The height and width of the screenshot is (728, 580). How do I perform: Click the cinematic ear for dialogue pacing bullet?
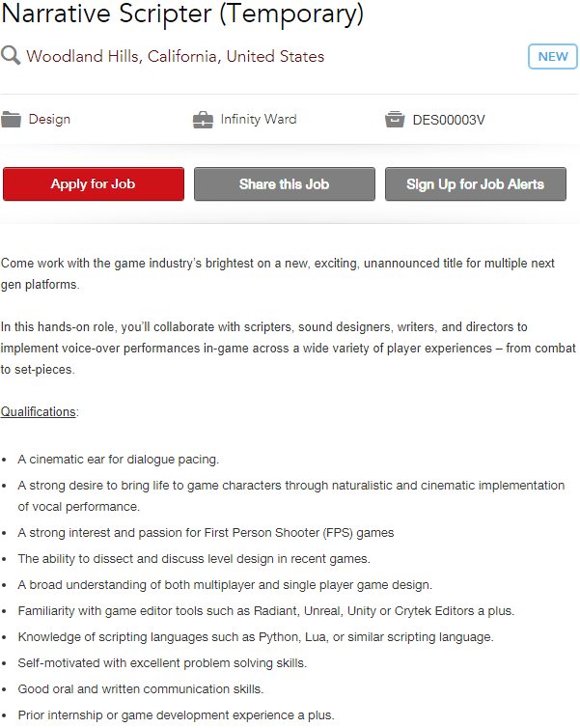[118, 460]
